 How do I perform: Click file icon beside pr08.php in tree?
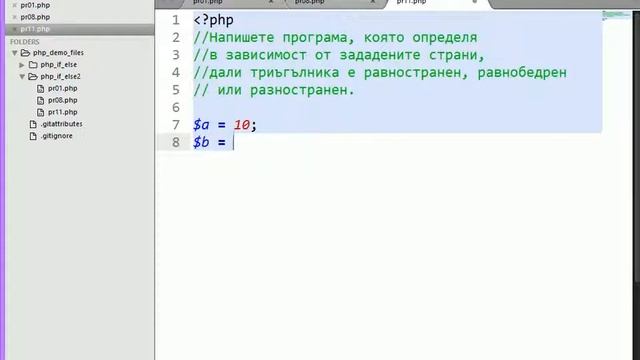40,100
